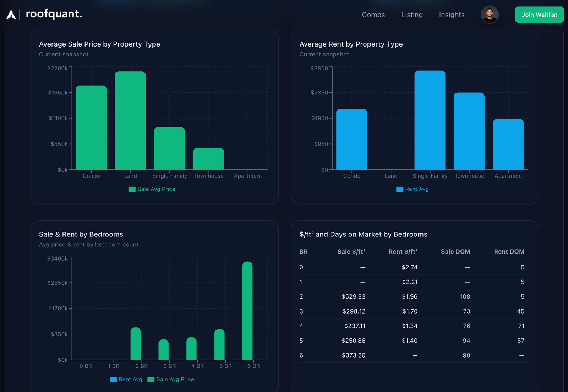Select the 2 bedroom table row

click(415, 297)
